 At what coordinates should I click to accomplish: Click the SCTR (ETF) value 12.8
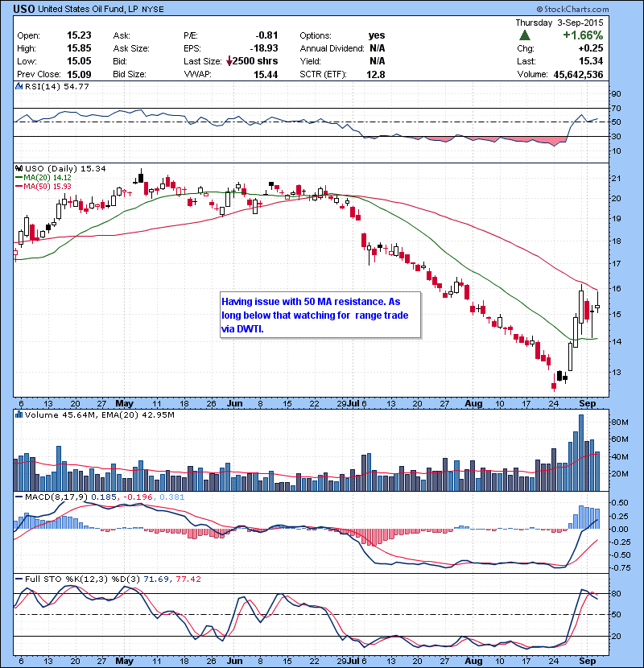point(375,75)
